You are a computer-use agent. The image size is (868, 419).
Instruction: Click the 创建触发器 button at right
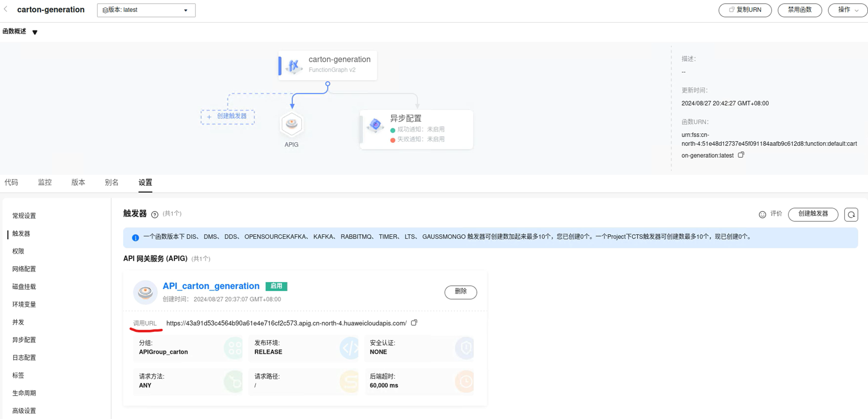click(813, 214)
